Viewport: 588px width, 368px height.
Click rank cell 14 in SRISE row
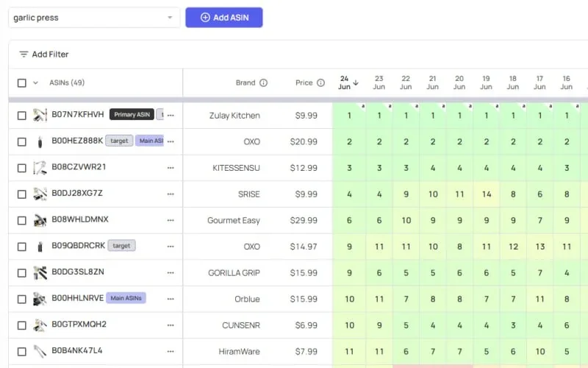(x=487, y=194)
